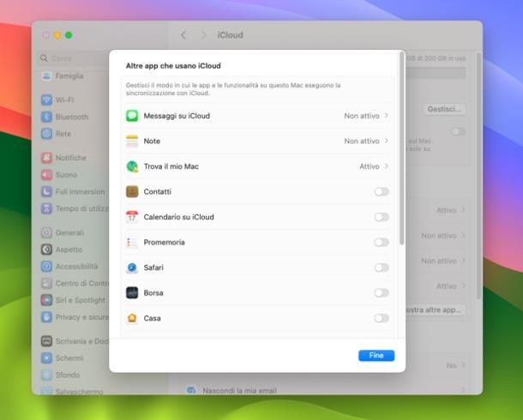Click the Schermi icon in the sidebar
Viewport: 523px width, 420px height.
[x=46, y=358]
